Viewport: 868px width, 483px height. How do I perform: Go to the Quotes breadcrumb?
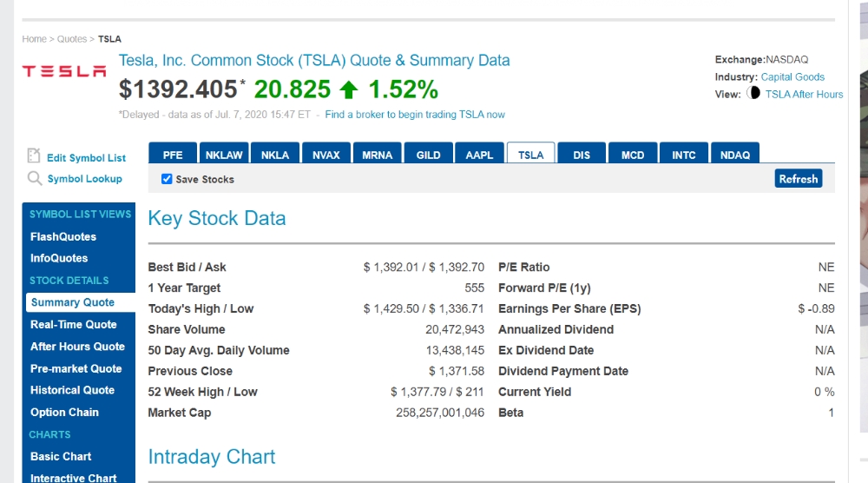coord(72,39)
